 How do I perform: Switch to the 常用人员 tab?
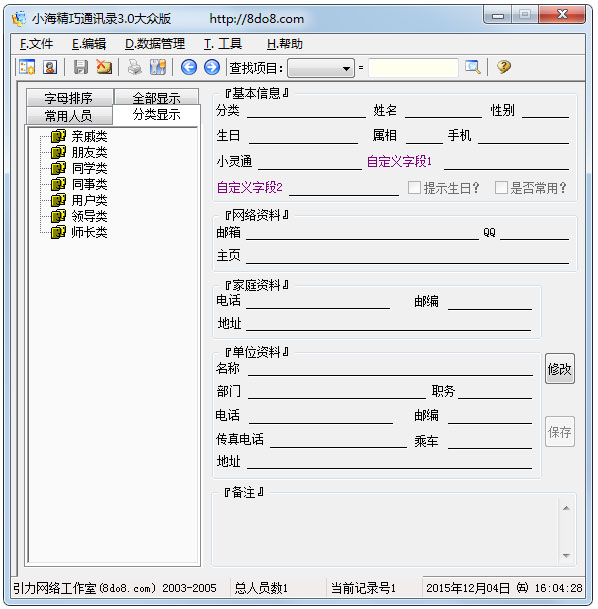(69, 115)
